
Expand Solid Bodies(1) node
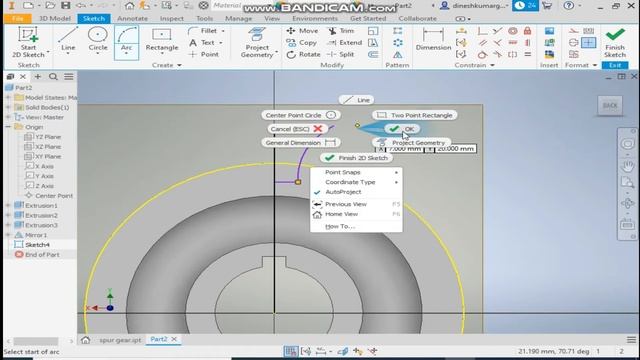8,107
